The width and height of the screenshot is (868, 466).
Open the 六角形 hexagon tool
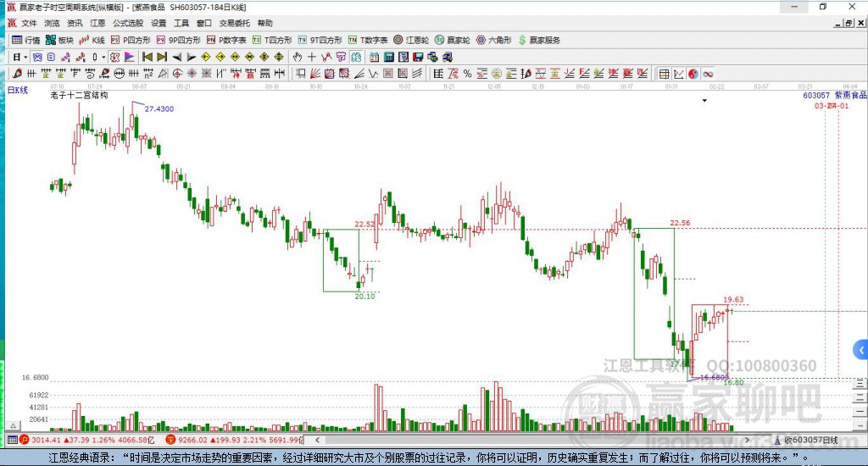tap(494, 40)
